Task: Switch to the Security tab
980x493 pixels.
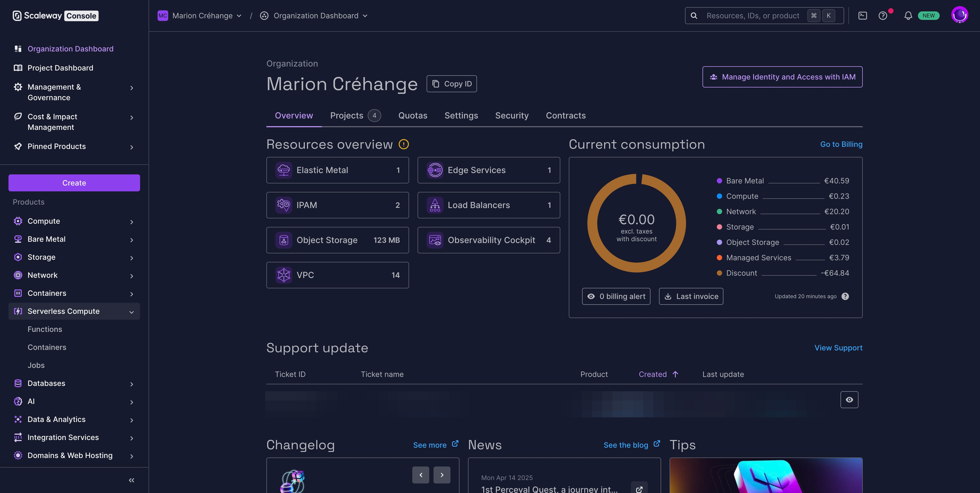Action: point(512,116)
